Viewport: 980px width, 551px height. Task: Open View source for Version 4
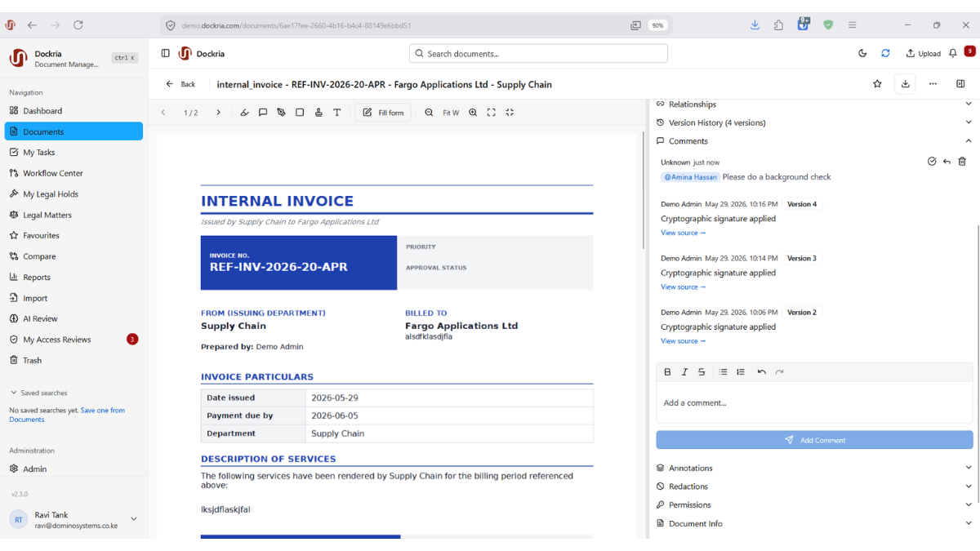tap(683, 233)
